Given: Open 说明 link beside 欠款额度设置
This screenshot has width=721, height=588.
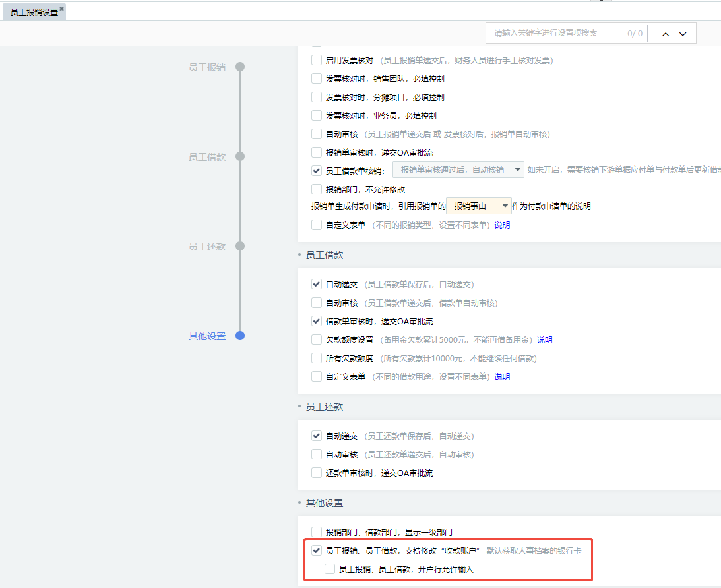Looking at the screenshot, I should (544, 340).
